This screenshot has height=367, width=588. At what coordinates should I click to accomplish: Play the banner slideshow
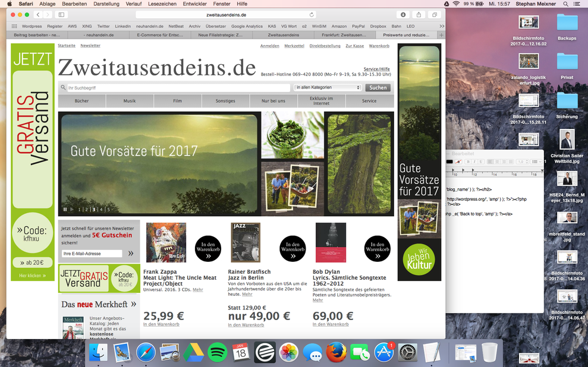72,210
